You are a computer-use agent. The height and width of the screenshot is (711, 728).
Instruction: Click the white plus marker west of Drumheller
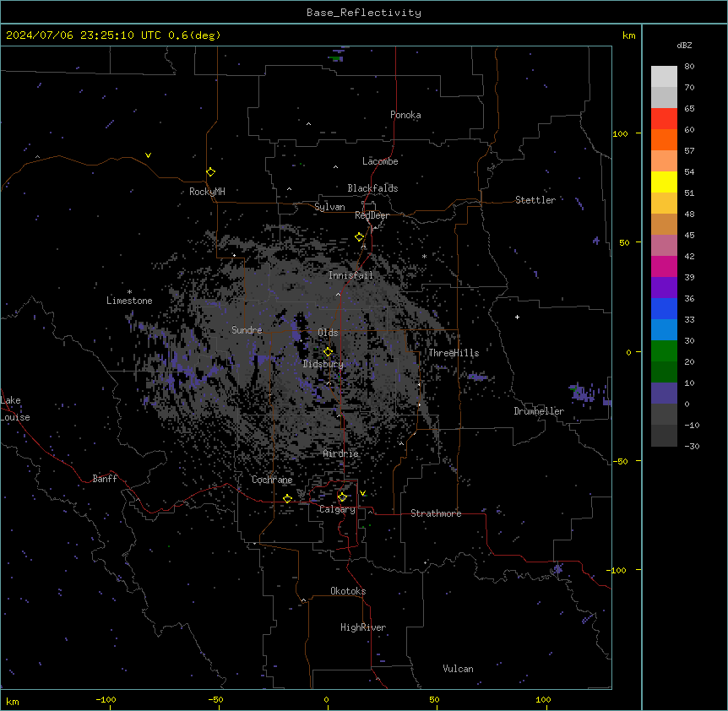coord(517,317)
